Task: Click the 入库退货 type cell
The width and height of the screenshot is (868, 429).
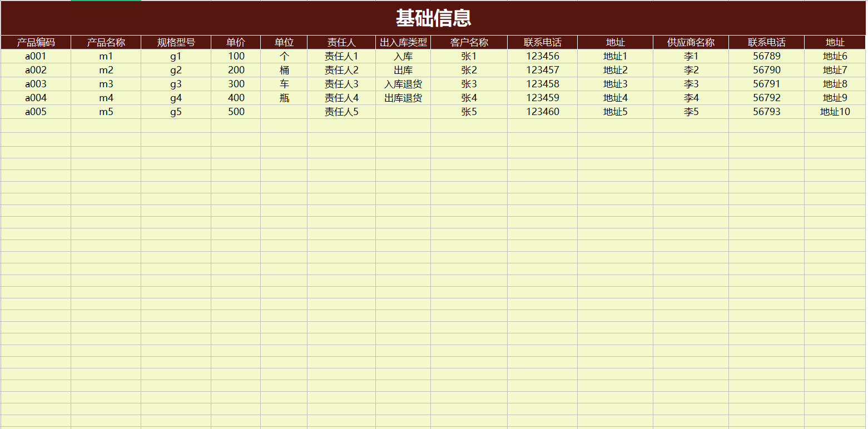Action: [403, 84]
